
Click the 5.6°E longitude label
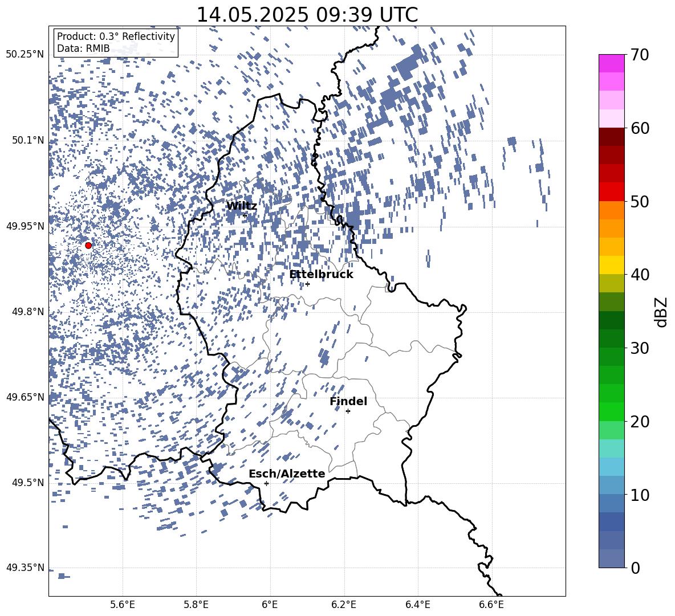coord(123,605)
